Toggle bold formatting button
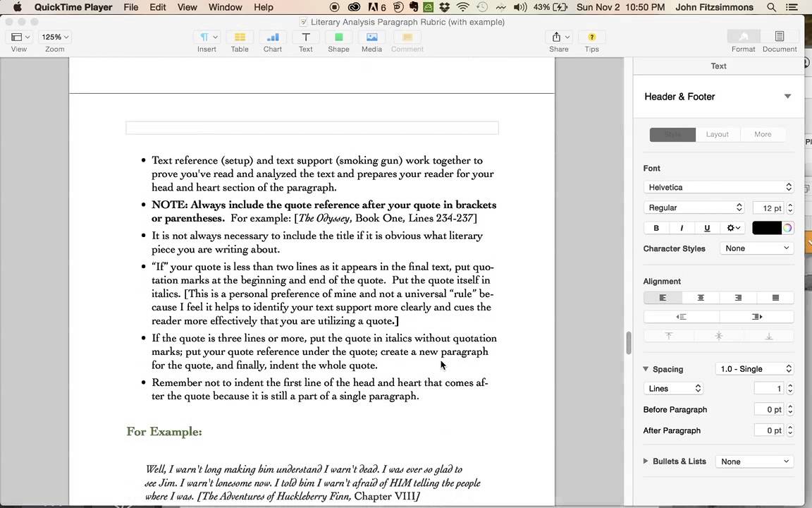 (656, 228)
